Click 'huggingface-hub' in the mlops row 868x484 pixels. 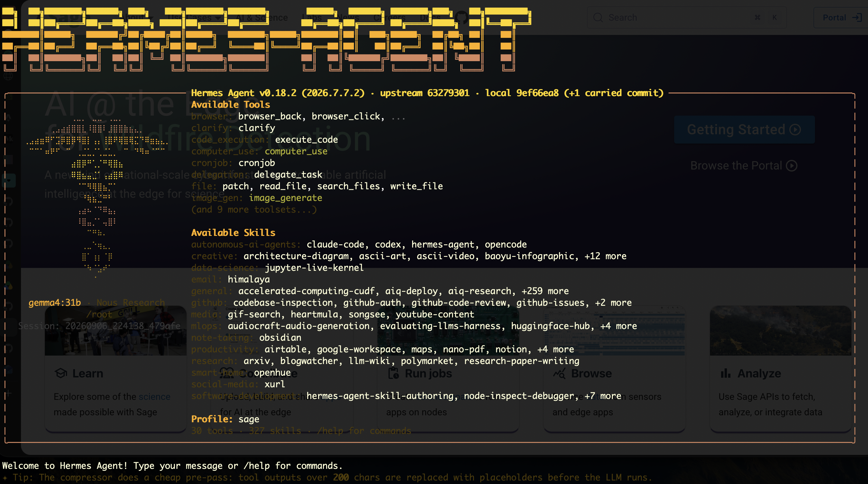tap(550, 326)
